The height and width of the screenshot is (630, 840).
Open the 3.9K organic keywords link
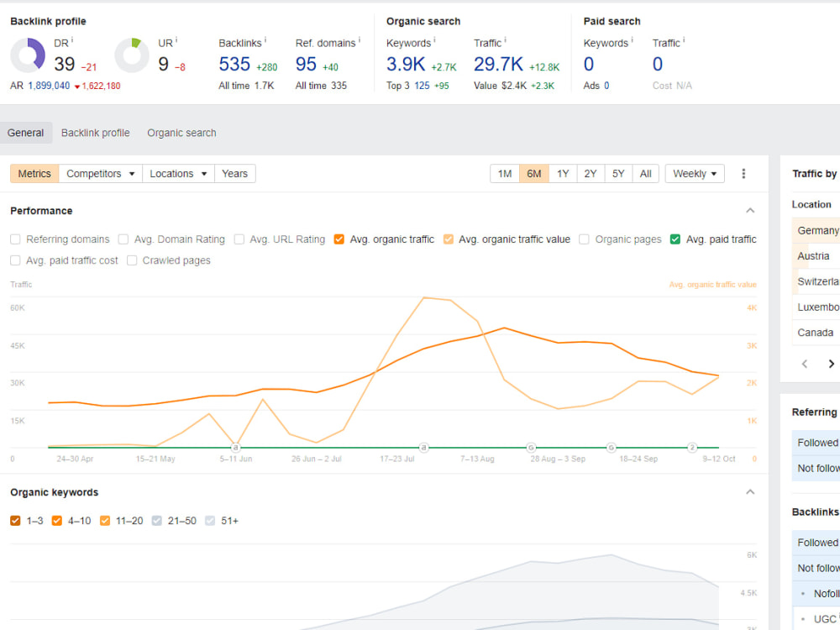[x=406, y=65]
